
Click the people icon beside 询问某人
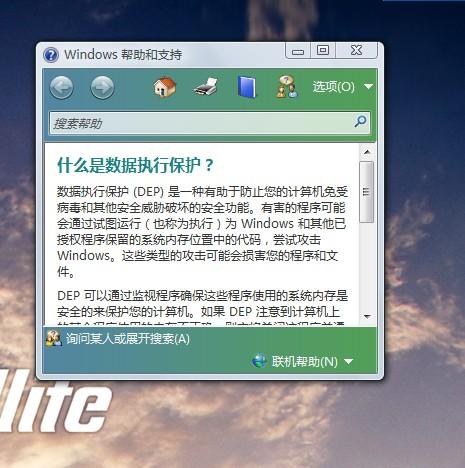click(x=54, y=339)
